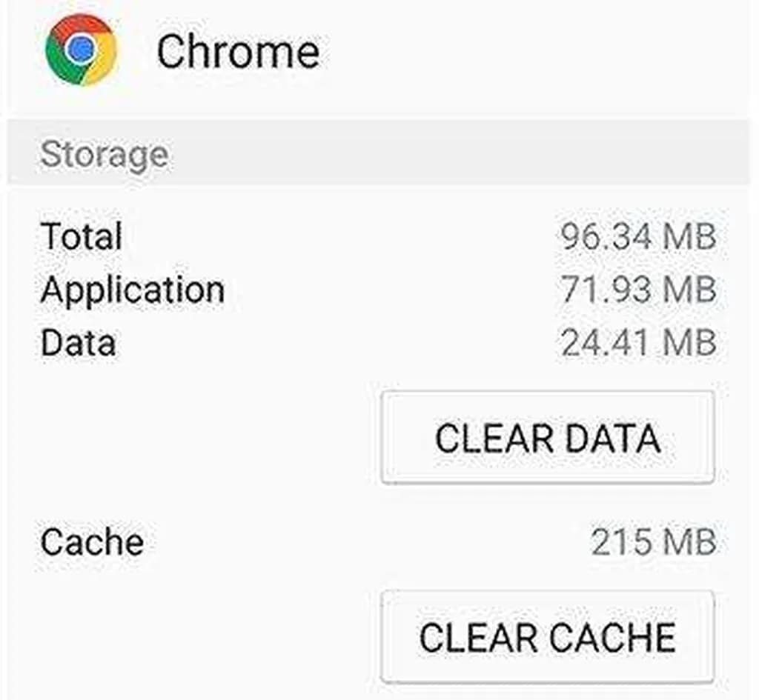The height and width of the screenshot is (700, 759).
Task: Select the Application size label
Action: click(x=133, y=290)
